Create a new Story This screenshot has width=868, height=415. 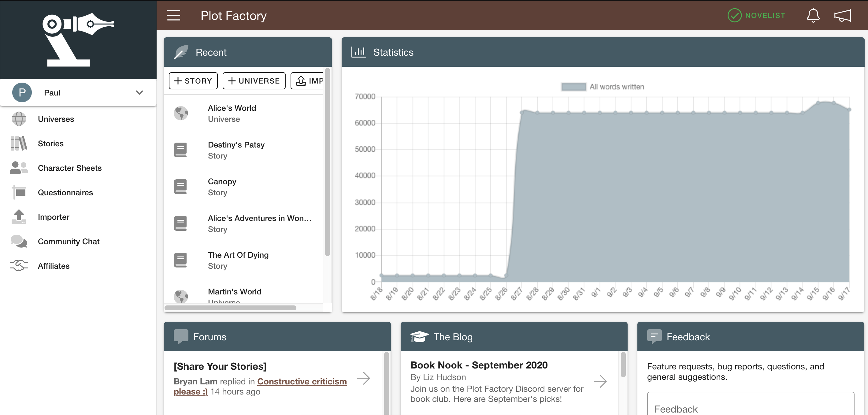point(193,80)
